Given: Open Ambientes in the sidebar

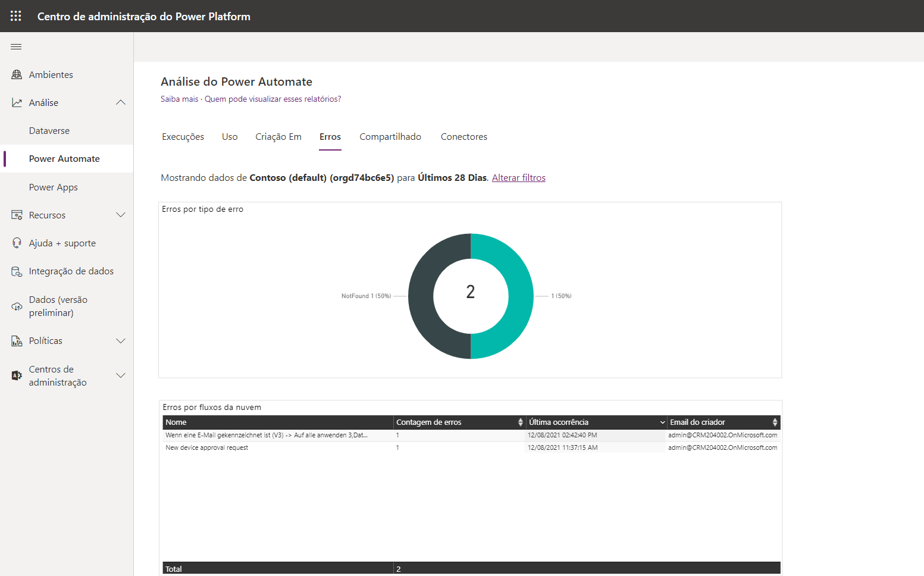Looking at the screenshot, I should (67, 74).
